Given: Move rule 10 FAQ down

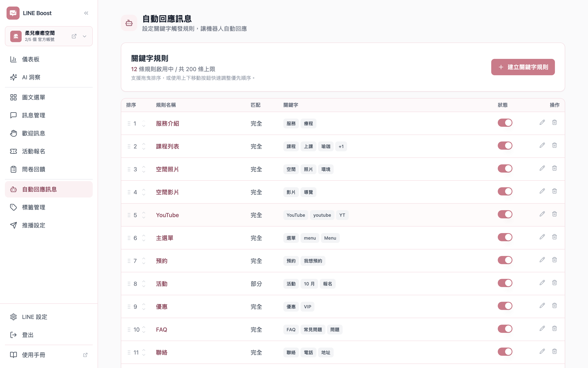Looking at the screenshot, I should click(144, 332).
